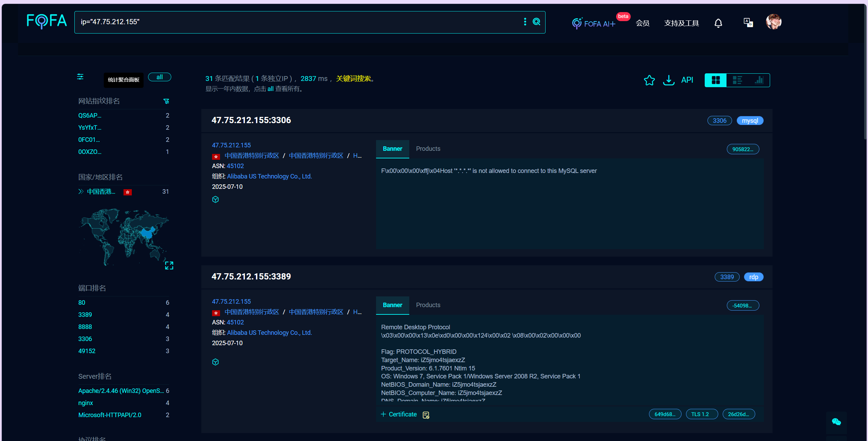
Task: Click the search magnifier icon in search bar
Action: [536, 22]
